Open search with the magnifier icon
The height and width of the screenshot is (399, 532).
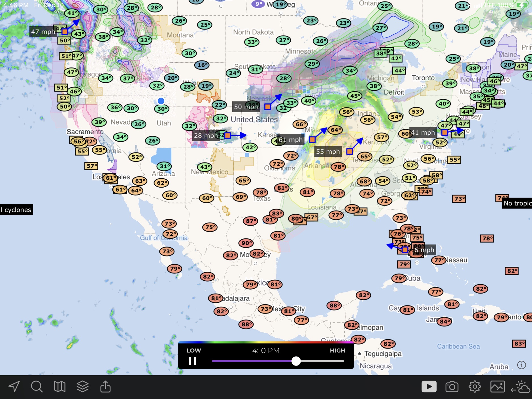pos(37,387)
